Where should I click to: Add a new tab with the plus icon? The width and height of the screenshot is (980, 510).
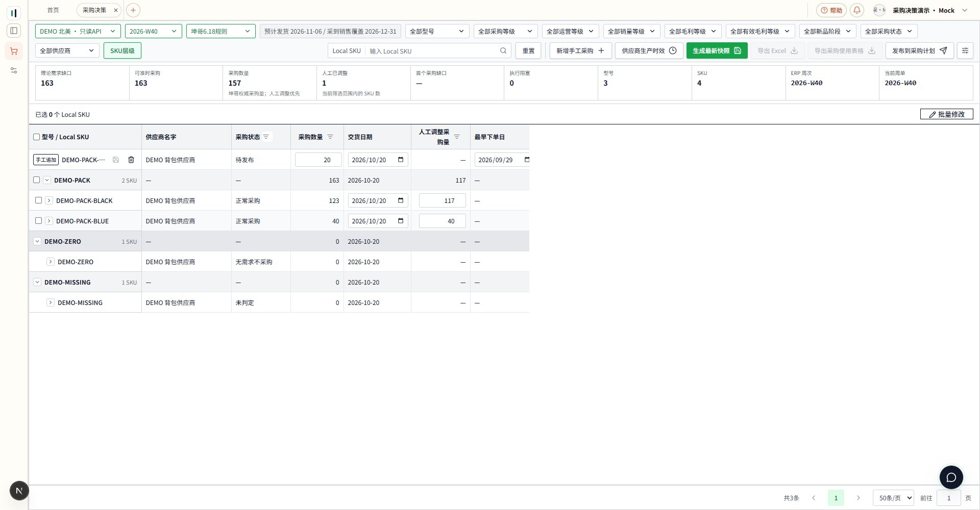133,10
